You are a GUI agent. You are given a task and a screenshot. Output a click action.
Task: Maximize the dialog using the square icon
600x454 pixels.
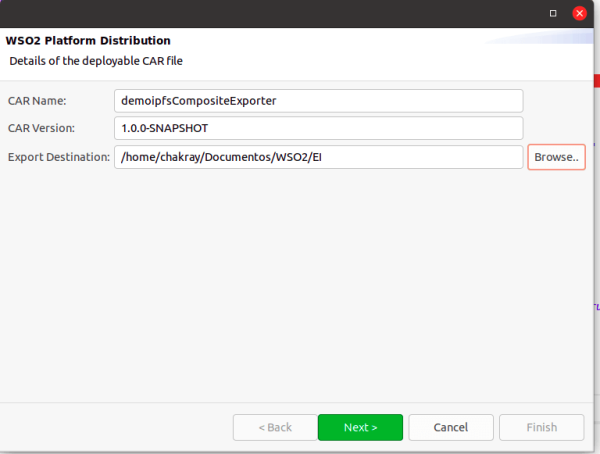553,14
